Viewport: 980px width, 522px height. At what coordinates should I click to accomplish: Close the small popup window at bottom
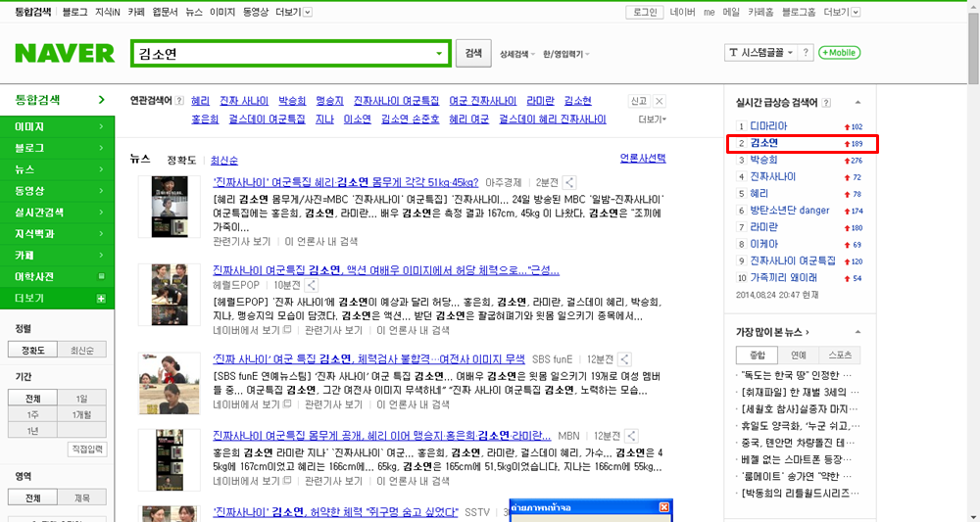pyautogui.click(x=664, y=507)
